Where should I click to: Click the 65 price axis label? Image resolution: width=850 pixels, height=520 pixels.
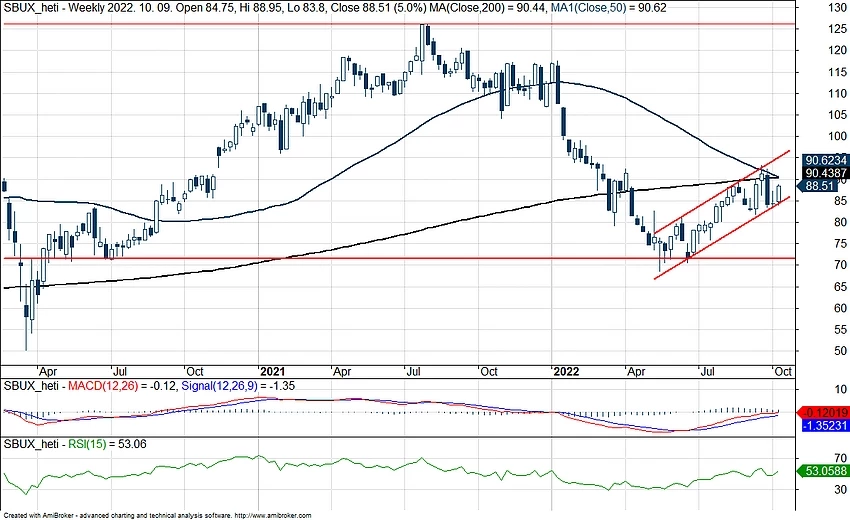(840, 287)
